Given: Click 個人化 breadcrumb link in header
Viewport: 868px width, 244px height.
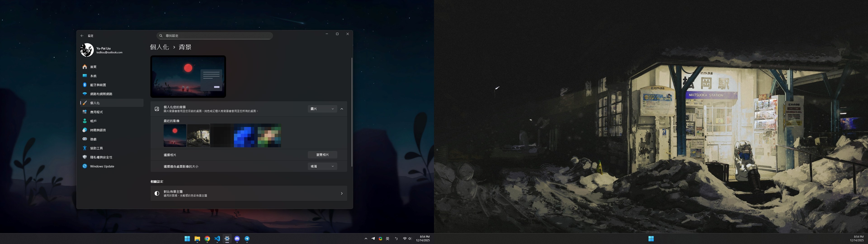Looking at the screenshot, I should coord(159,47).
